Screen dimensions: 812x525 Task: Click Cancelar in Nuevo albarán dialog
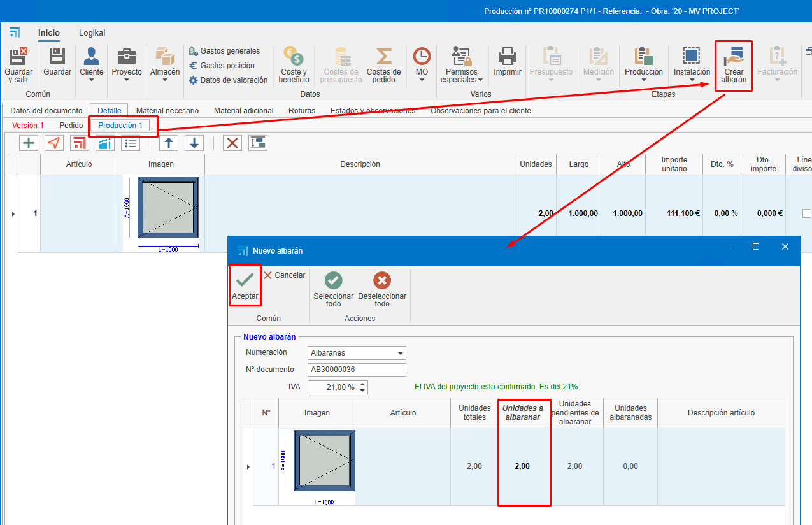(284, 275)
